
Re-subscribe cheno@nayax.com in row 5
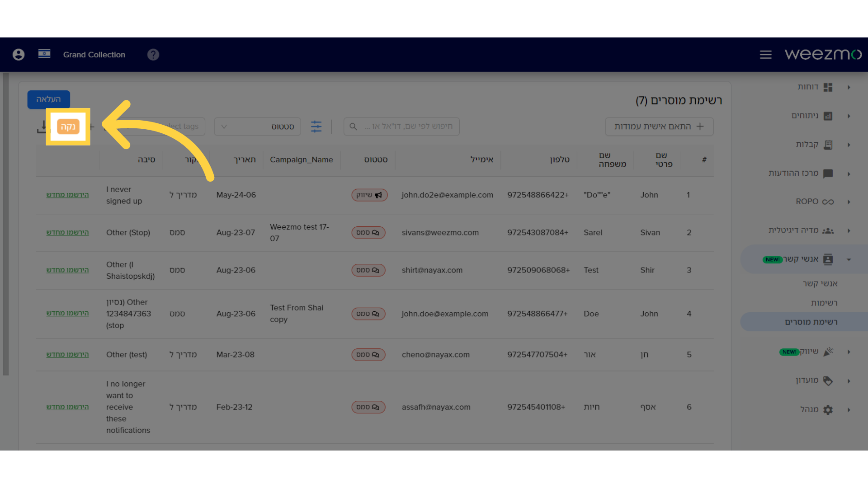(x=67, y=355)
